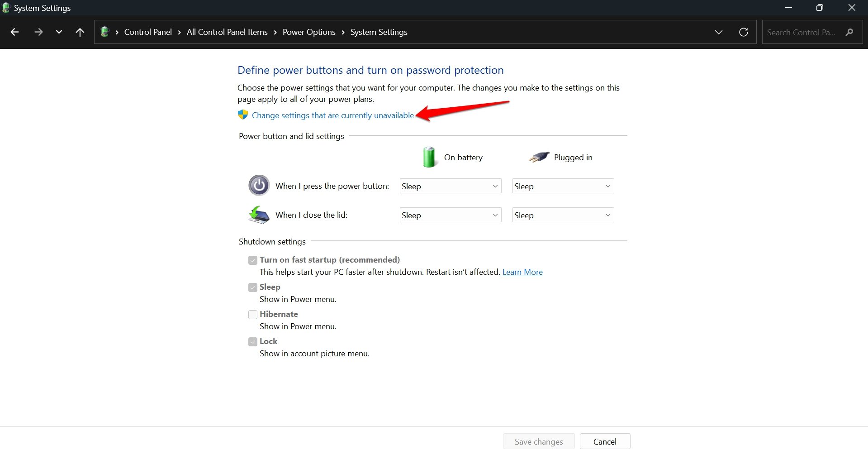Go up one level with up arrow
The height and width of the screenshot is (455, 868).
coord(80,32)
